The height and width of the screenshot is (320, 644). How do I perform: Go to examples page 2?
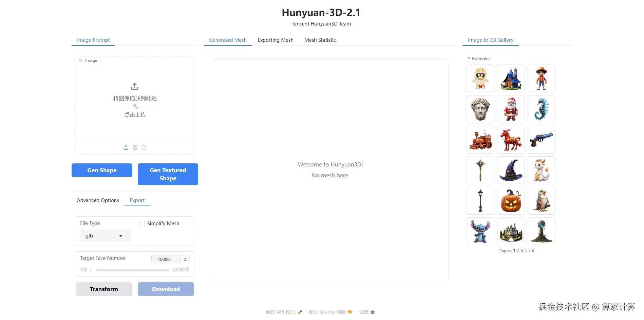[x=518, y=251]
